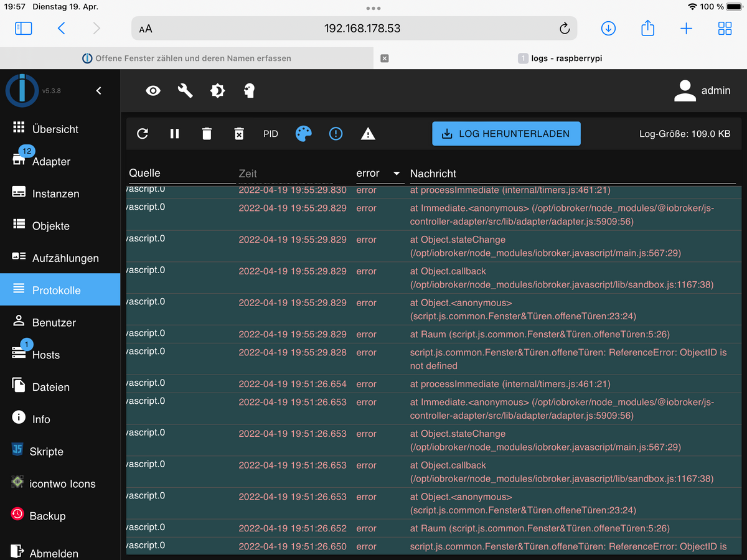Screen dimensions: 747x560
Task: Click the Safari share icon
Action: (647, 29)
